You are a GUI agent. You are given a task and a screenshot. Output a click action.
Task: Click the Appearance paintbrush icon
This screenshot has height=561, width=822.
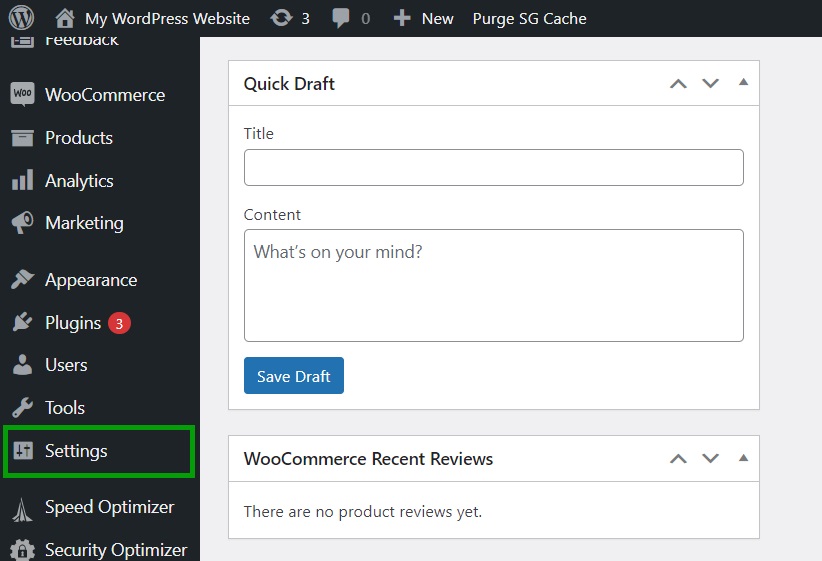pyautogui.click(x=22, y=279)
